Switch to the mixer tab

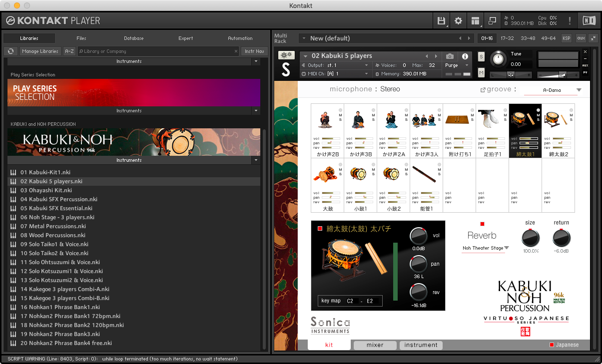coord(375,345)
